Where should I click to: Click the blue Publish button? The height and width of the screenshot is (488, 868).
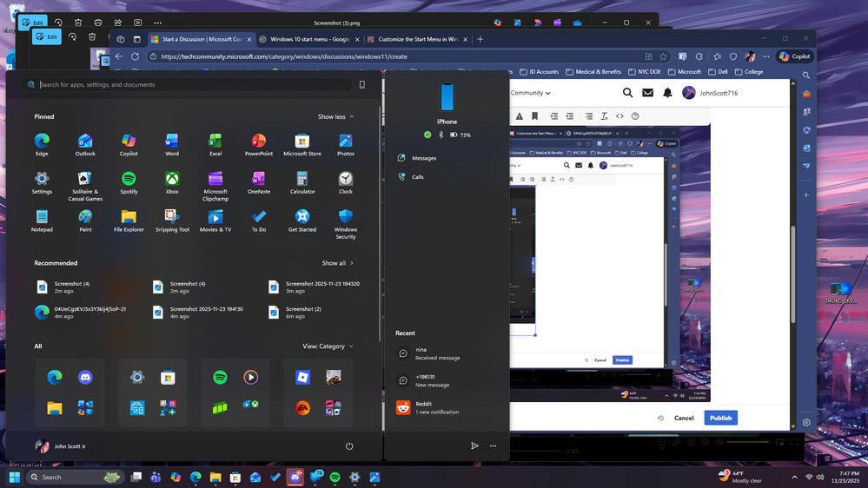pos(721,419)
